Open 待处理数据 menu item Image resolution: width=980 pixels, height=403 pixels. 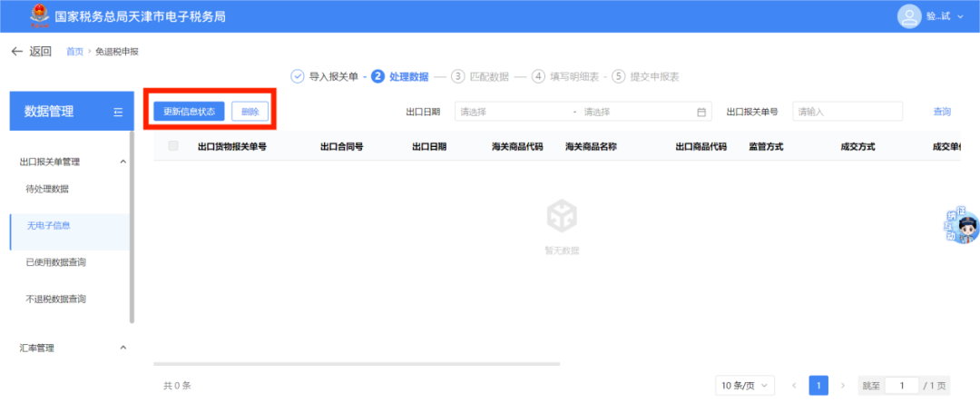[x=47, y=189]
